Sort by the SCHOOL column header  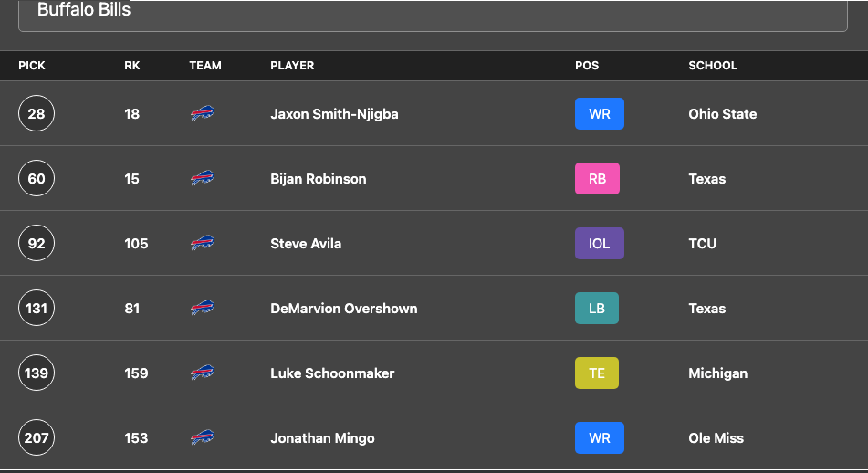pos(713,66)
